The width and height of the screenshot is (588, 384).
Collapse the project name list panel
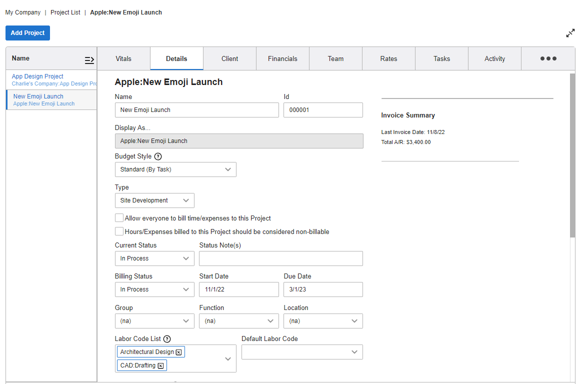tap(89, 60)
